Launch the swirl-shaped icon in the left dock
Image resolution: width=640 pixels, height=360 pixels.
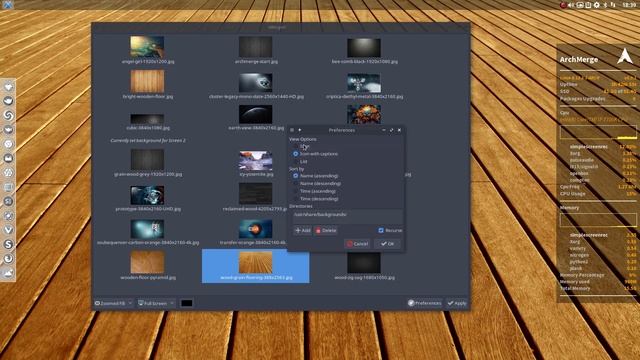[8, 116]
